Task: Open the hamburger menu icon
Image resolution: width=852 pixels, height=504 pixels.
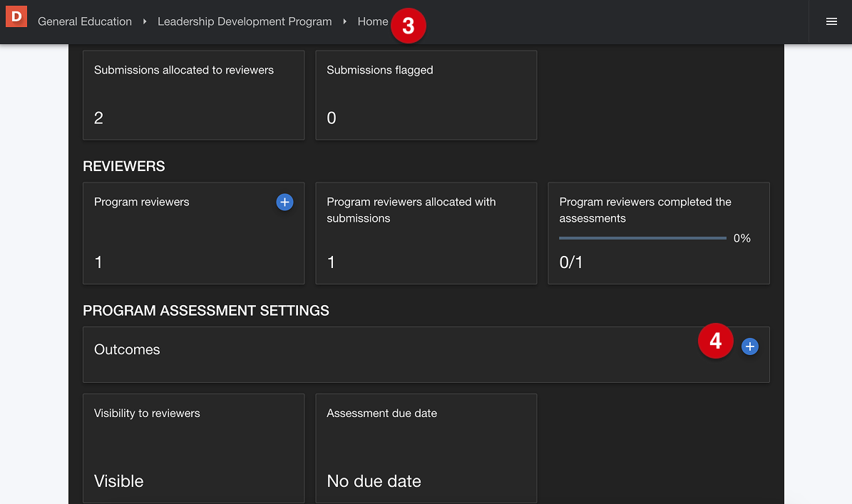Action: pos(831,21)
